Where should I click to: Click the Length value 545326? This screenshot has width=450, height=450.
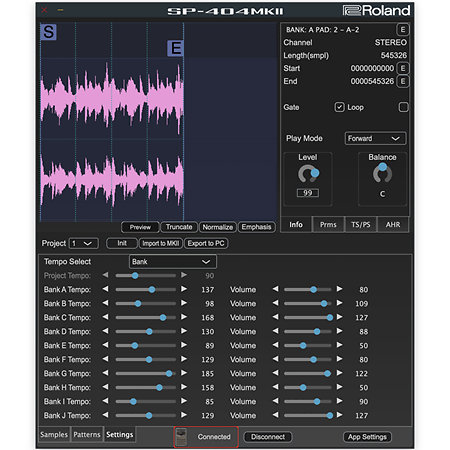coord(394,55)
